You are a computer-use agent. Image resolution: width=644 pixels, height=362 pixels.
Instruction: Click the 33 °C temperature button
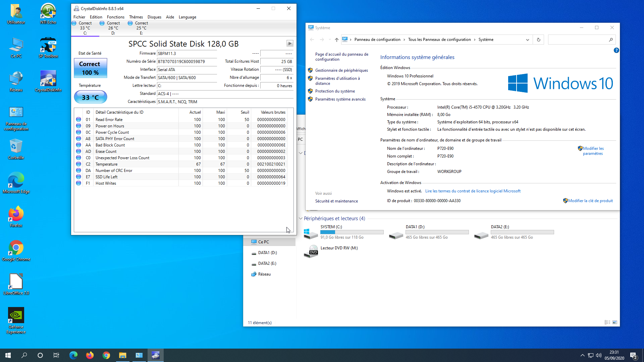tap(91, 97)
